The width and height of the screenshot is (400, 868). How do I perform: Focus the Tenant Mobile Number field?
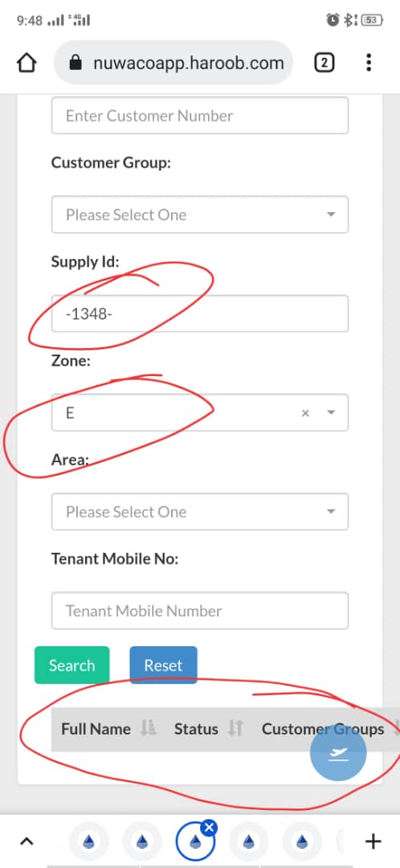coord(200,611)
